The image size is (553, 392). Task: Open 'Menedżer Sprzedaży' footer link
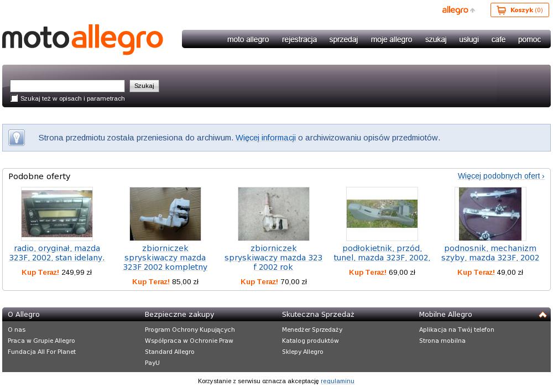pos(312,330)
